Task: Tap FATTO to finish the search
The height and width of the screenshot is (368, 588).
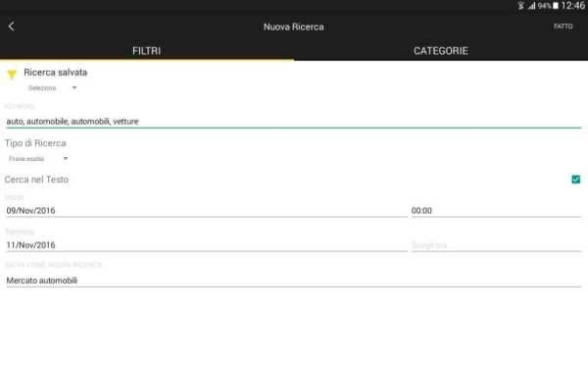Action: click(x=563, y=26)
